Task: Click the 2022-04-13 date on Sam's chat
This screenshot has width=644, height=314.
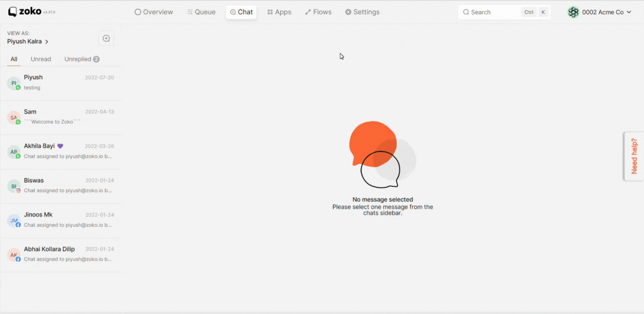Action: [100, 112]
